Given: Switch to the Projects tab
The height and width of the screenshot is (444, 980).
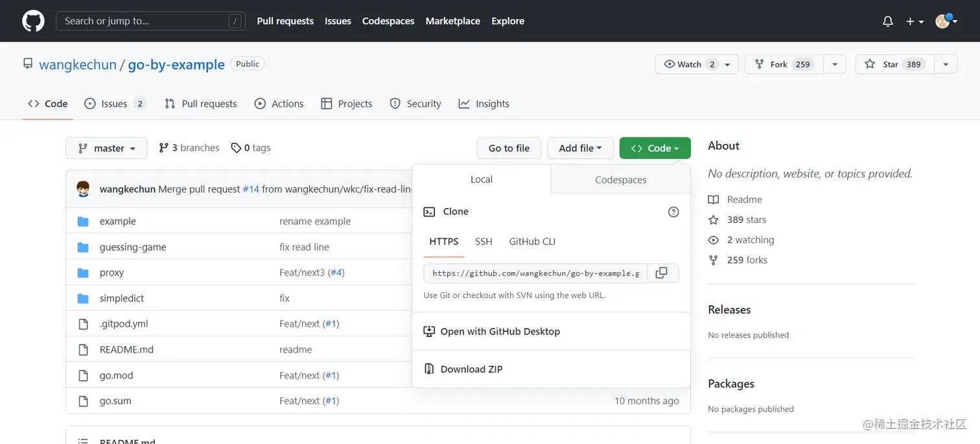Looking at the screenshot, I should [347, 104].
